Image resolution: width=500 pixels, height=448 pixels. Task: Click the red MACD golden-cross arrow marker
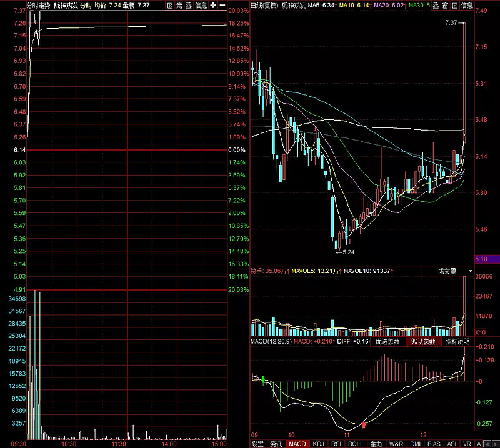pyautogui.click(x=364, y=424)
